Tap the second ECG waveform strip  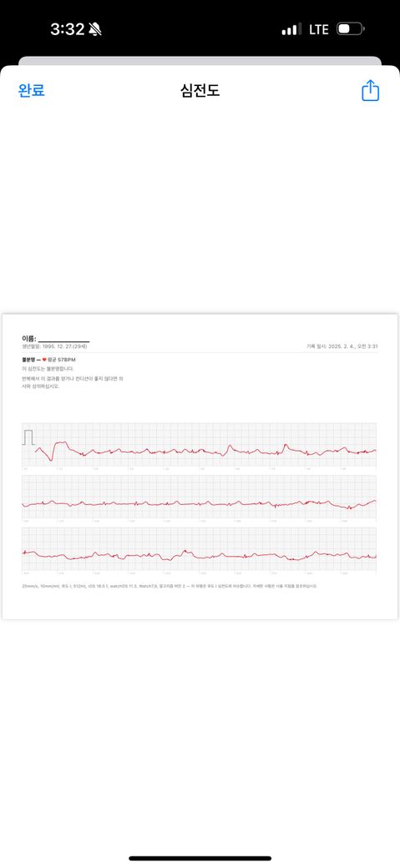[199, 497]
